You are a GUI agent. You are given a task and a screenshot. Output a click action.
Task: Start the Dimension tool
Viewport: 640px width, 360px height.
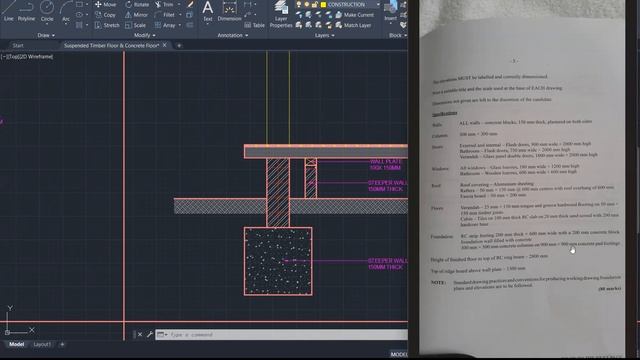click(229, 11)
